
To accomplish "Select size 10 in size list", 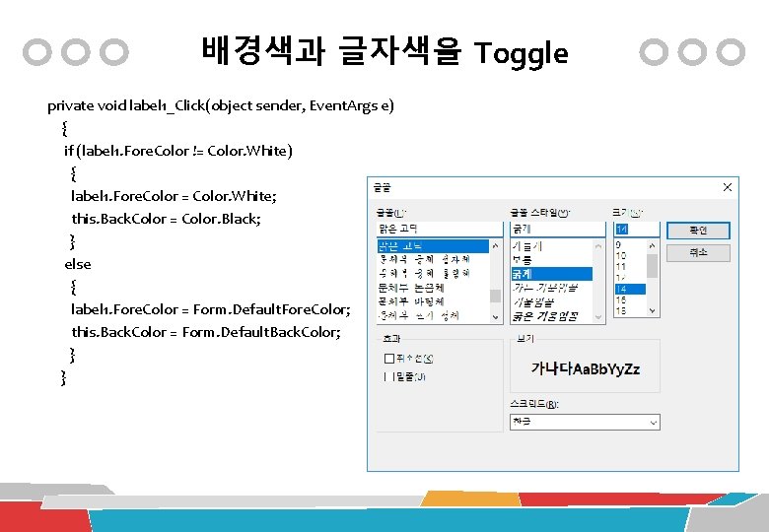I will [x=630, y=256].
